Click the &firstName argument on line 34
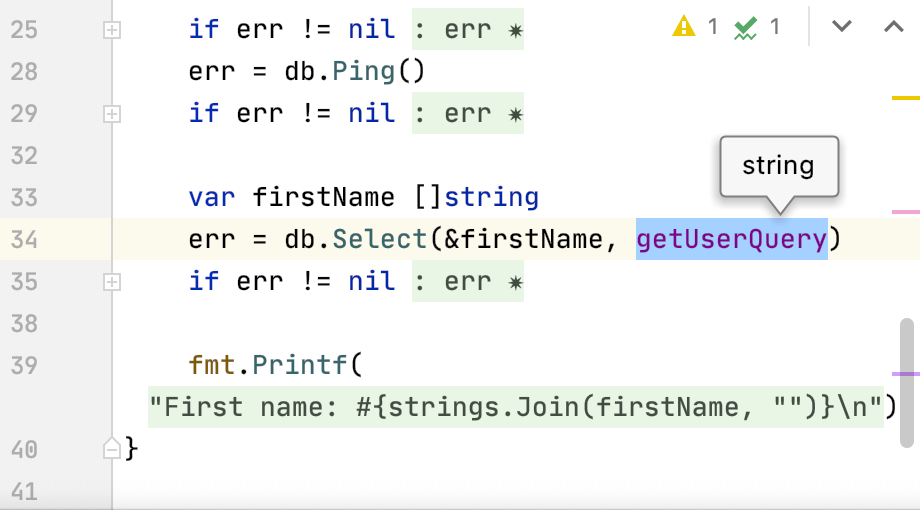The image size is (920, 510). coord(523,239)
